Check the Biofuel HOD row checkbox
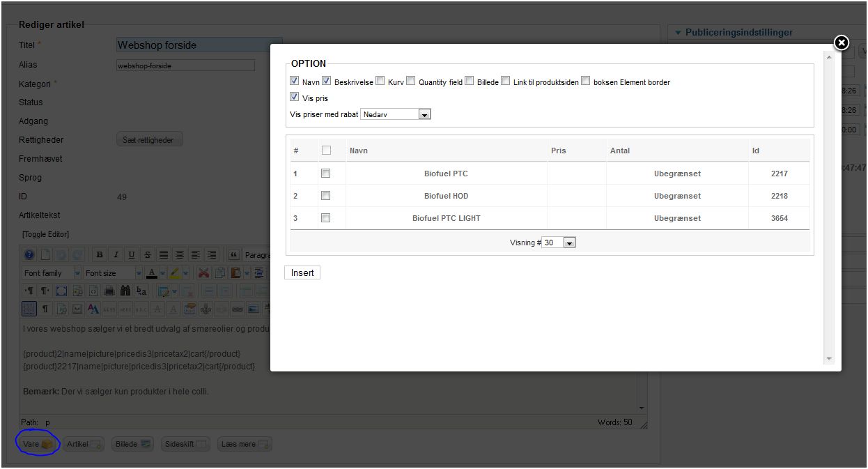 [x=325, y=196]
